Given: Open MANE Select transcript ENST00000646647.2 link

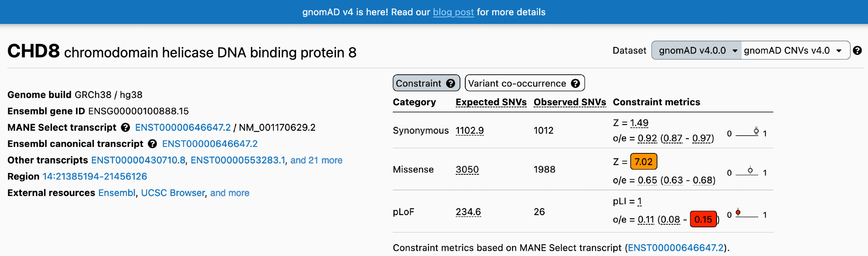Looking at the screenshot, I should coord(183,127).
